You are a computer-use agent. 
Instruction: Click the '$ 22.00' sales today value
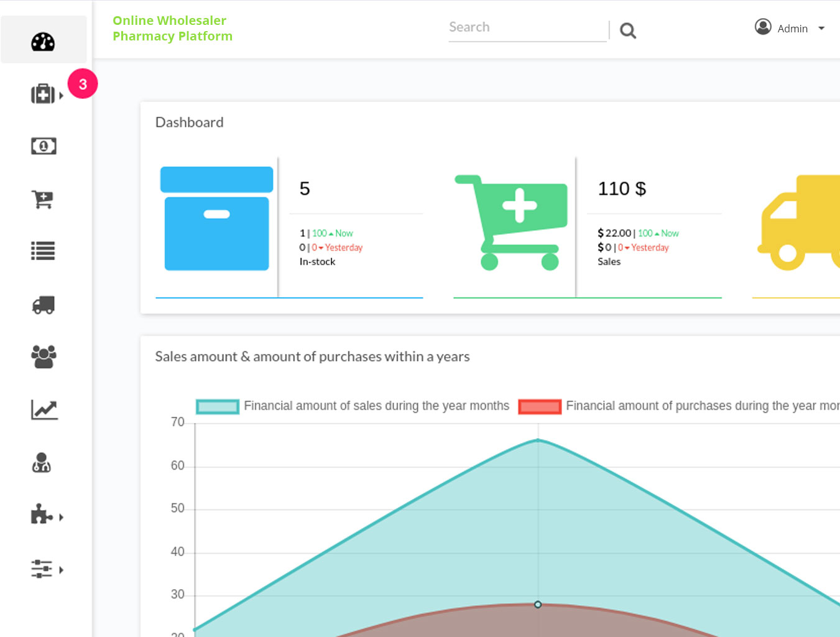point(614,233)
